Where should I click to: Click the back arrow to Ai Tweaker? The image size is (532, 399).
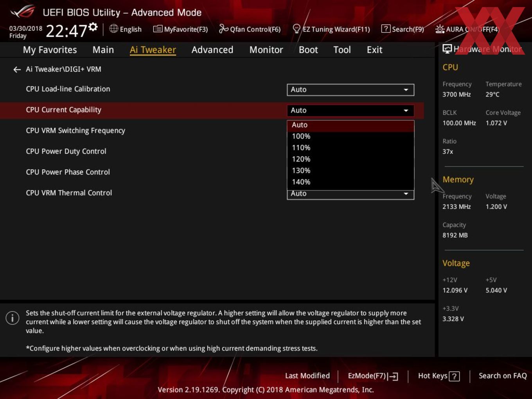click(17, 70)
